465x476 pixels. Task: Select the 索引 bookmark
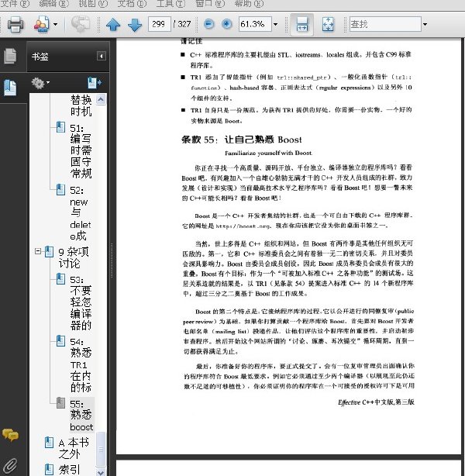70,469
